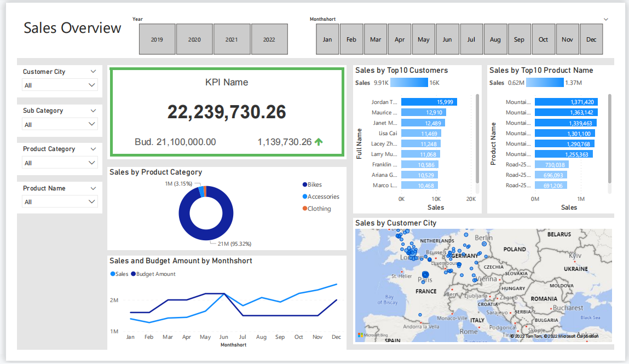Collapse the Sub Category slicer via its chevron
This screenshot has width=629, height=364.
click(x=93, y=110)
